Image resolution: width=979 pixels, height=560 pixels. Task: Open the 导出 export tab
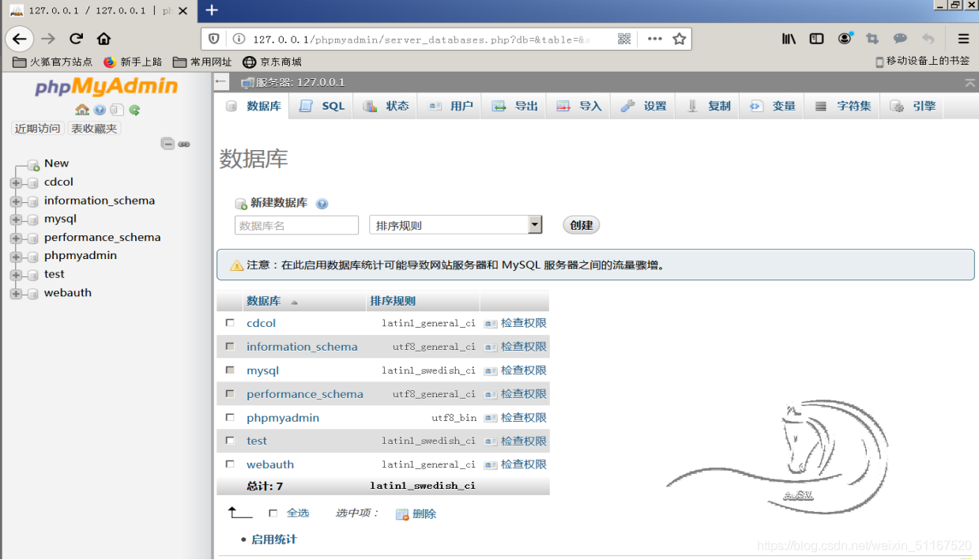(x=514, y=106)
